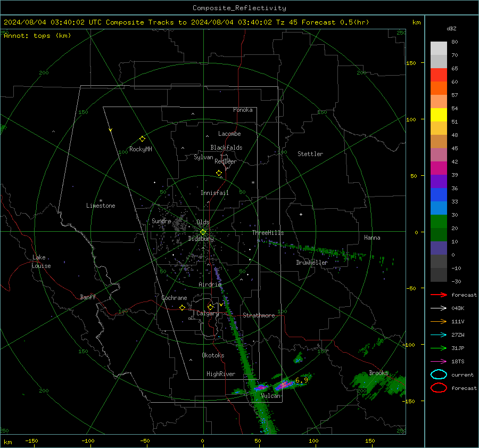The width and height of the screenshot is (479, 448).
Task: Select the brown 45–48 dBZ swatch
Action: (x=439, y=142)
